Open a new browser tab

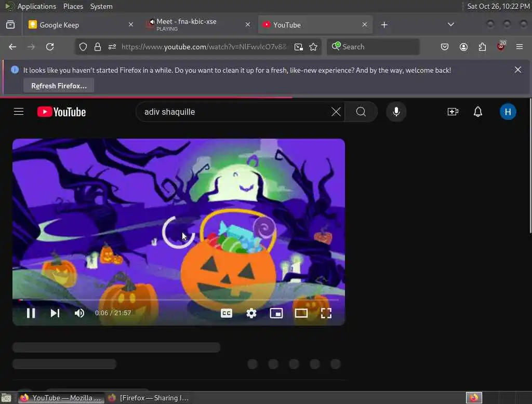coord(384,25)
